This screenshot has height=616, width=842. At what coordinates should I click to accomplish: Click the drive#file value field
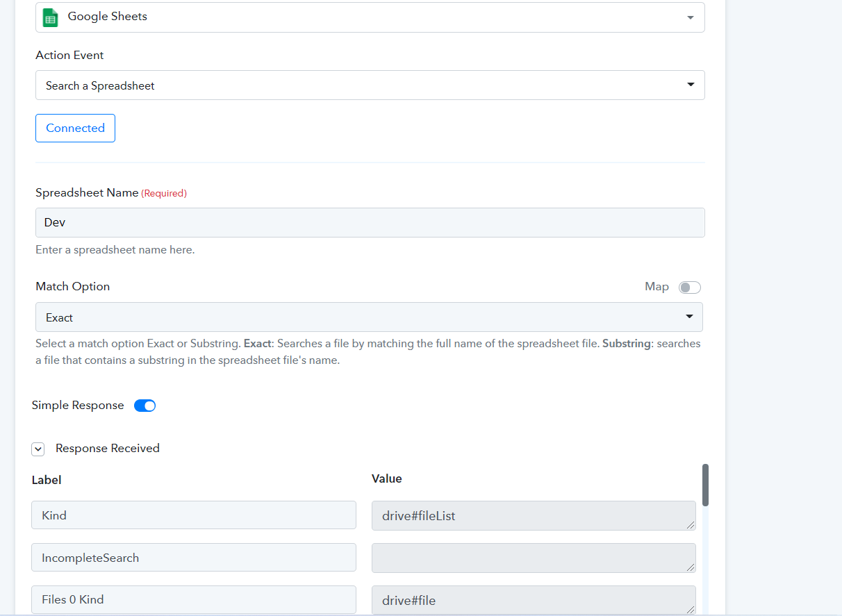[x=534, y=600]
